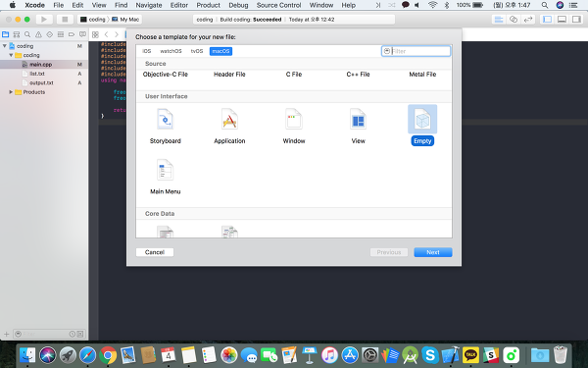588x368 pixels.
Task: Switch to the watchOS platform tab
Action: [x=171, y=51]
